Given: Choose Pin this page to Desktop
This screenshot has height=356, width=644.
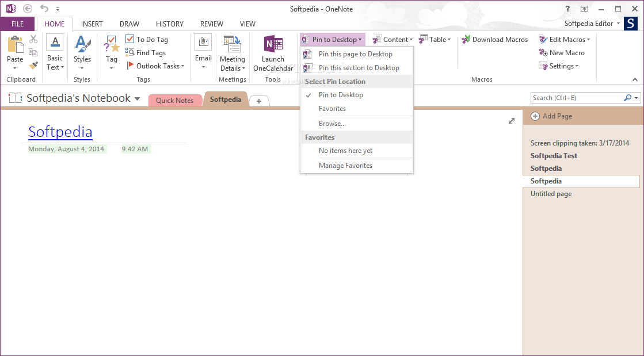Looking at the screenshot, I should [x=356, y=54].
